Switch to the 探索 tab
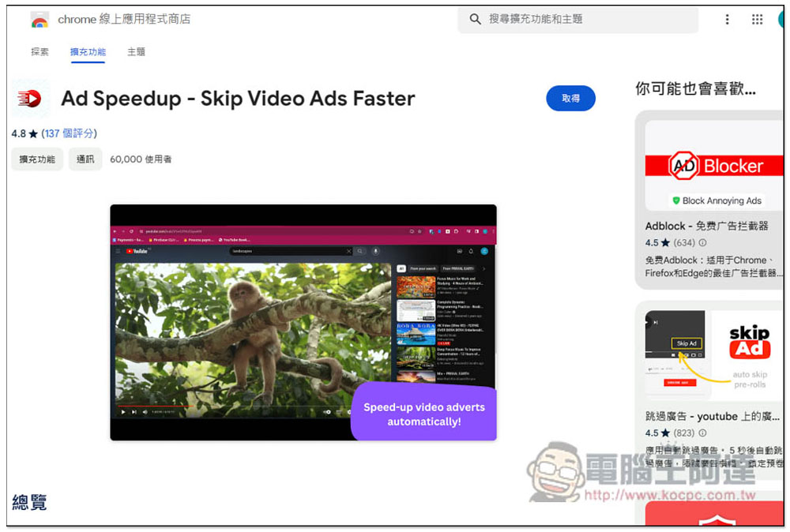This screenshot has height=532, width=790. 39,52
